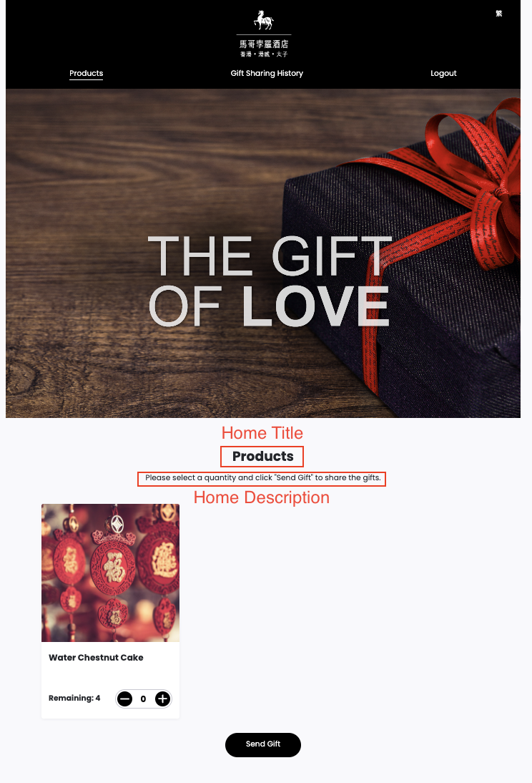Click the Water Chestnut Cake title
The image size is (532, 783).
96,658
